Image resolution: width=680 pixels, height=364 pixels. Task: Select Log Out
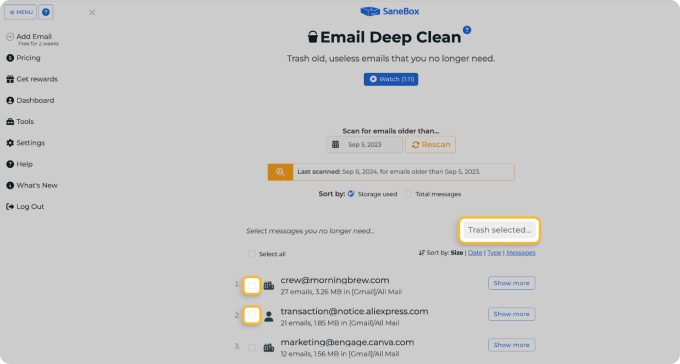point(30,207)
